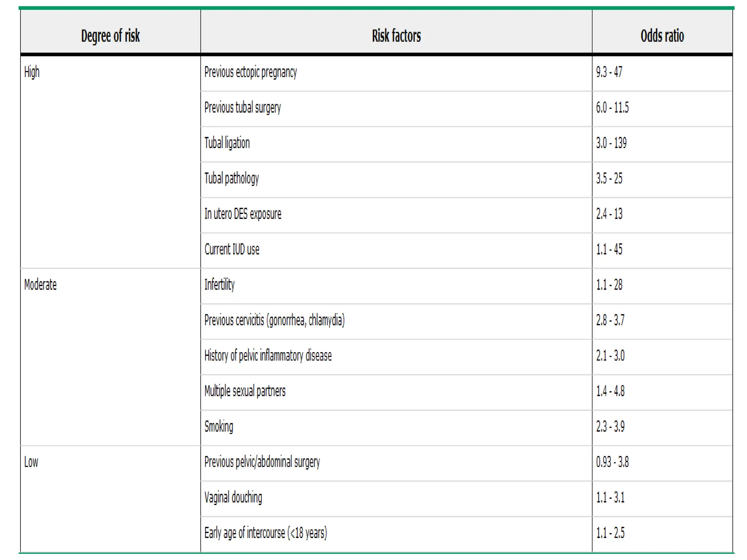
Task: Select the Smoking risk factor
Action: pos(218,426)
